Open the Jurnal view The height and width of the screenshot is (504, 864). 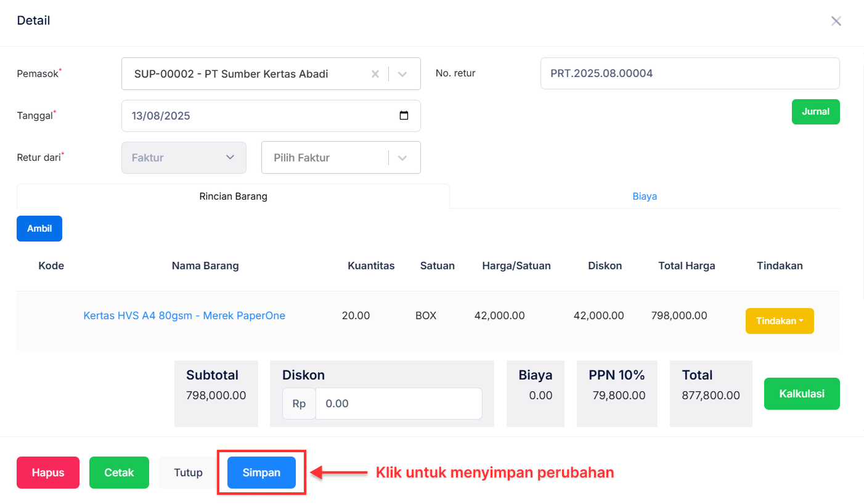click(815, 112)
